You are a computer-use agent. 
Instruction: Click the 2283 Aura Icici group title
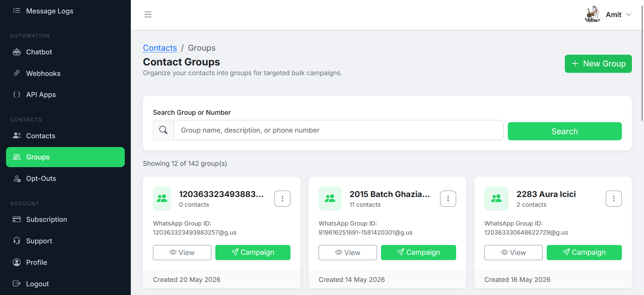click(546, 194)
